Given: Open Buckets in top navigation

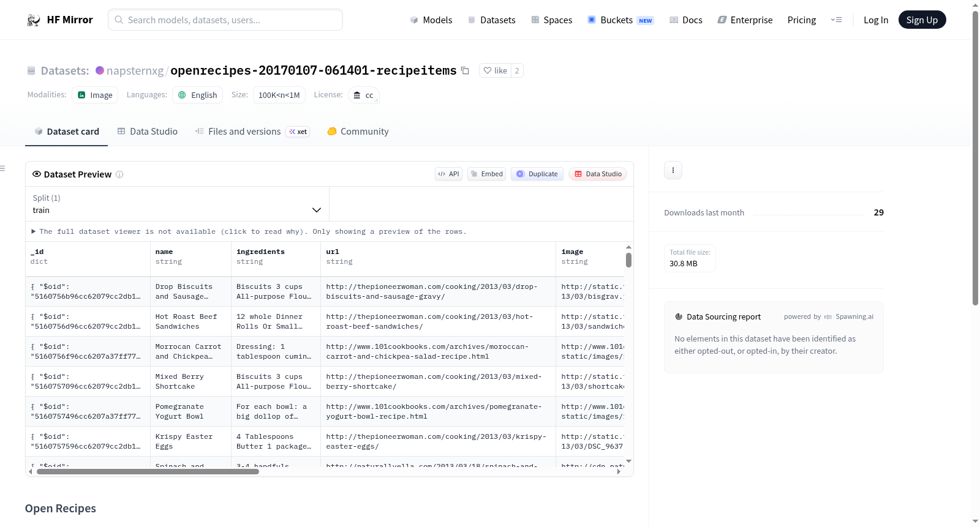Looking at the screenshot, I should [620, 20].
